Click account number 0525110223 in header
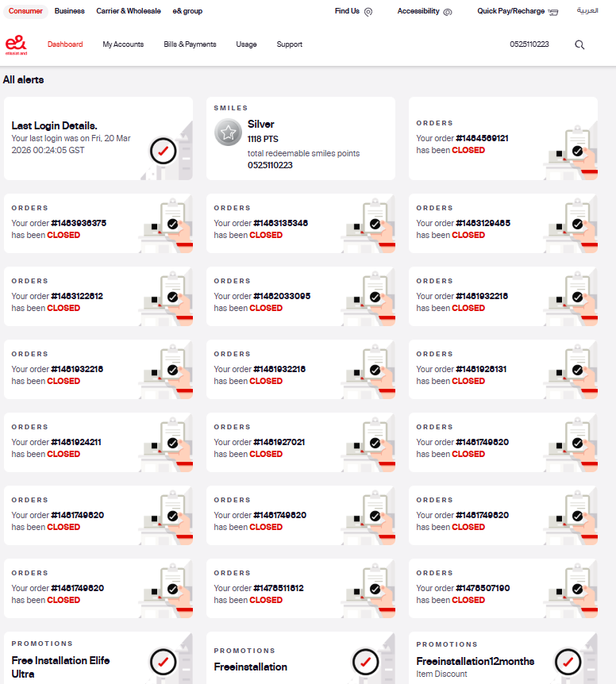Viewport: 616px width, 684px height. click(529, 44)
